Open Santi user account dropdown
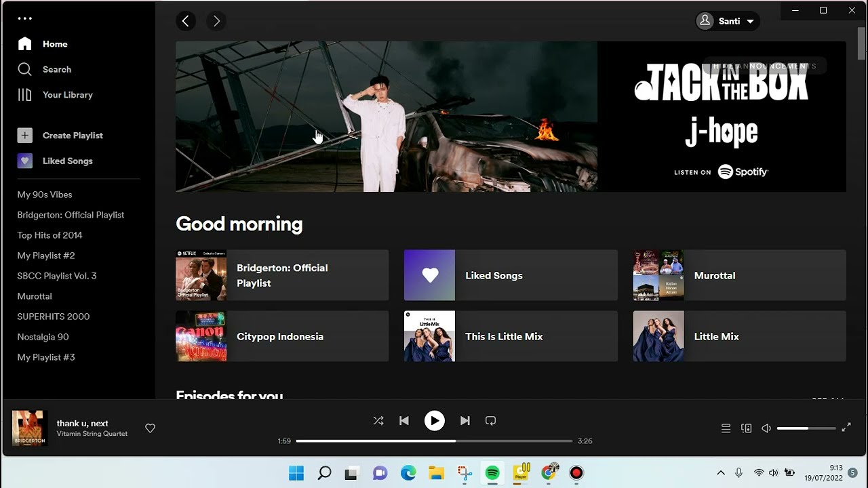Viewport: 868px width, 488px height. pyautogui.click(x=728, y=21)
